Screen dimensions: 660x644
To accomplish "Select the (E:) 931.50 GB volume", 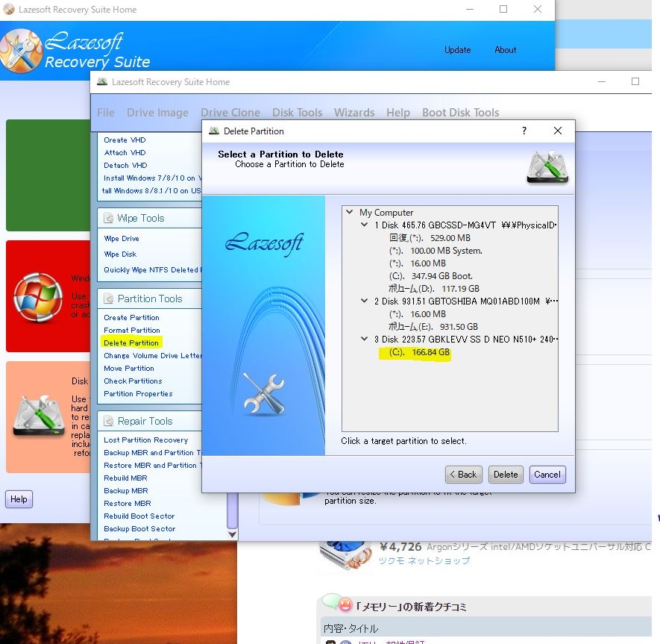I will (433, 327).
